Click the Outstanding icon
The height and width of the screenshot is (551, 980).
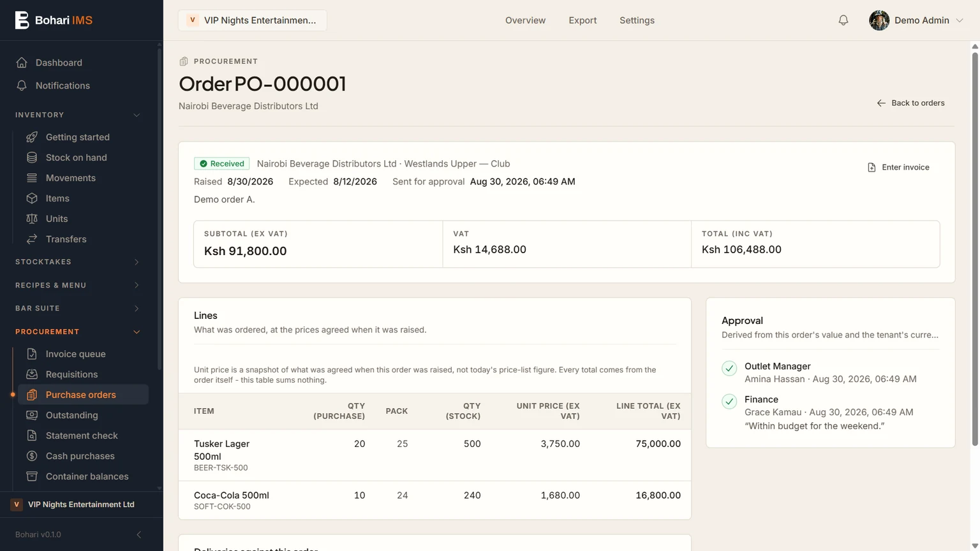(32, 415)
